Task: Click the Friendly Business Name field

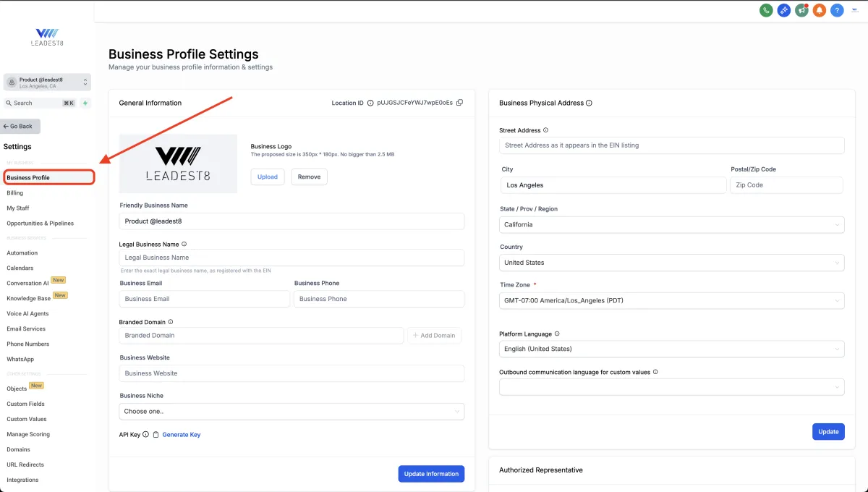Action: point(292,221)
